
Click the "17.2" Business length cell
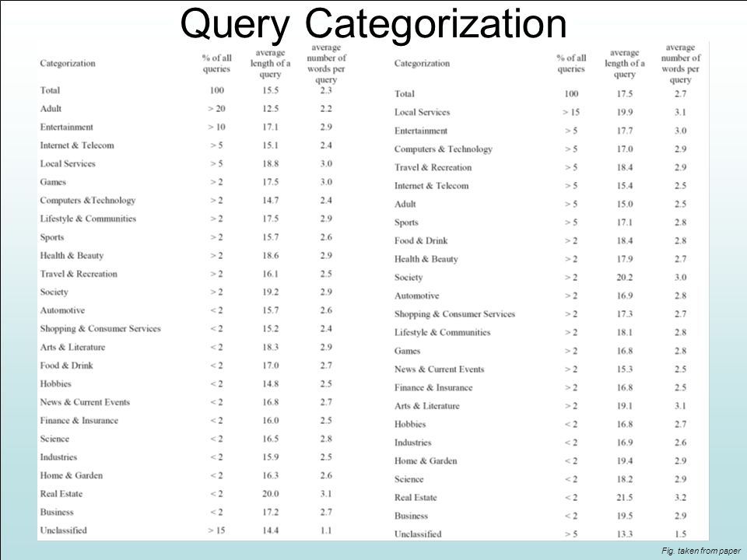click(270, 513)
